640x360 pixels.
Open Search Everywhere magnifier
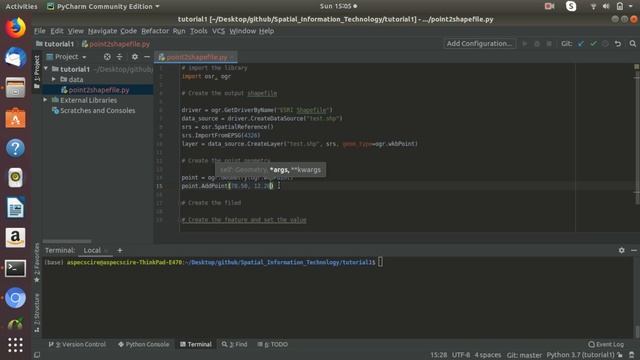633,44
